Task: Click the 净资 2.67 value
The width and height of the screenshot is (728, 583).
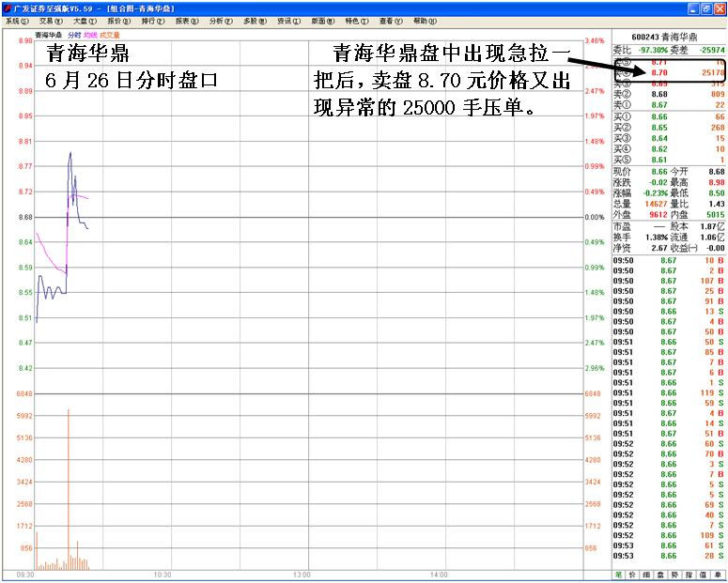Action: pyautogui.click(x=659, y=248)
